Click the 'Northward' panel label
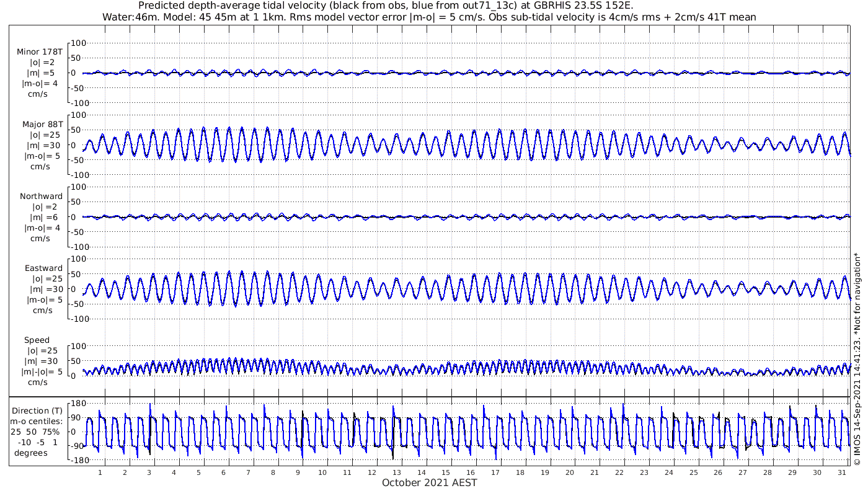 (x=42, y=197)
